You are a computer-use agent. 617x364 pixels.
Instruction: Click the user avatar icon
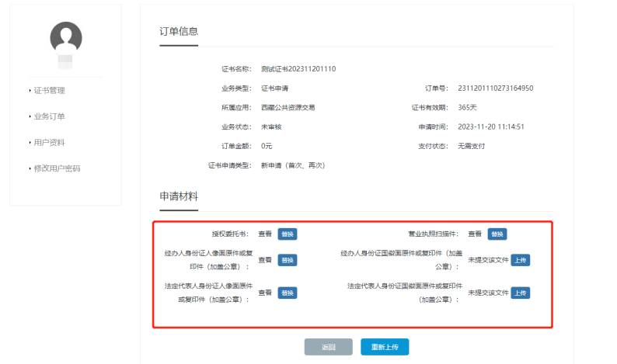[66, 39]
